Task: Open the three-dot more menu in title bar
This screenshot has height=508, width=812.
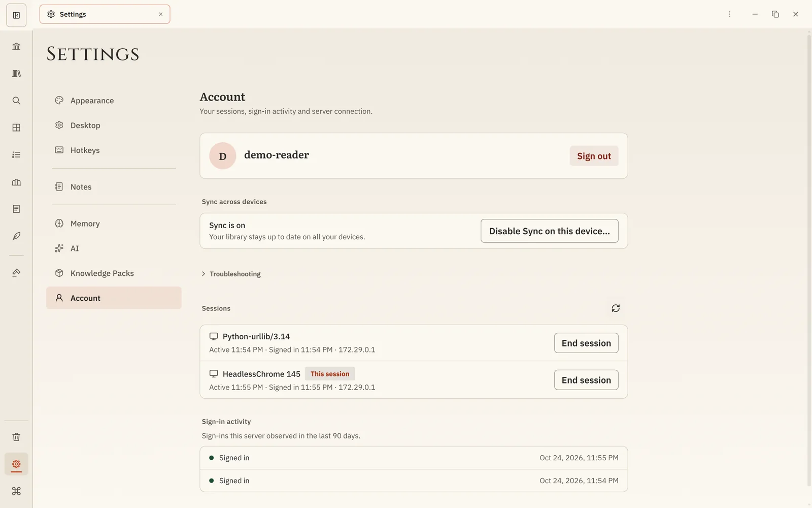Action: click(730, 14)
